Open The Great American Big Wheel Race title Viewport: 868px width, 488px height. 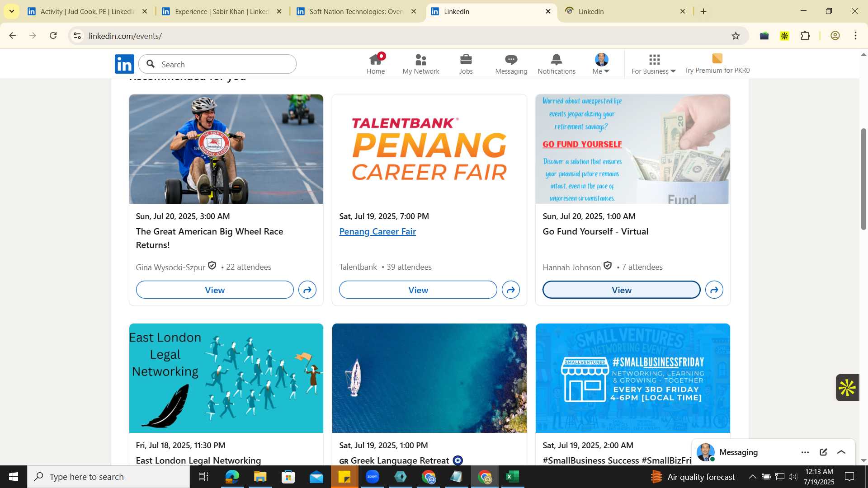(x=209, y=238)
